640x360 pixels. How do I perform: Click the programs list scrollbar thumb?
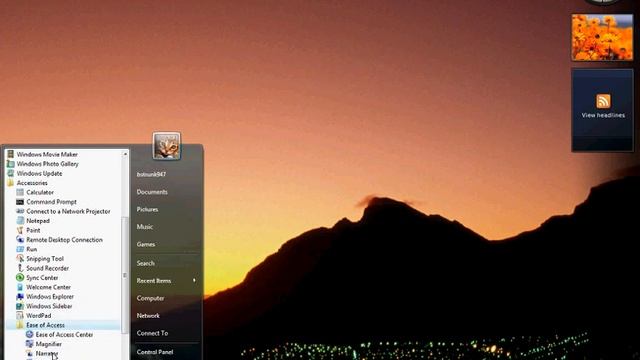pyautogui.click(x=125, y=274)
